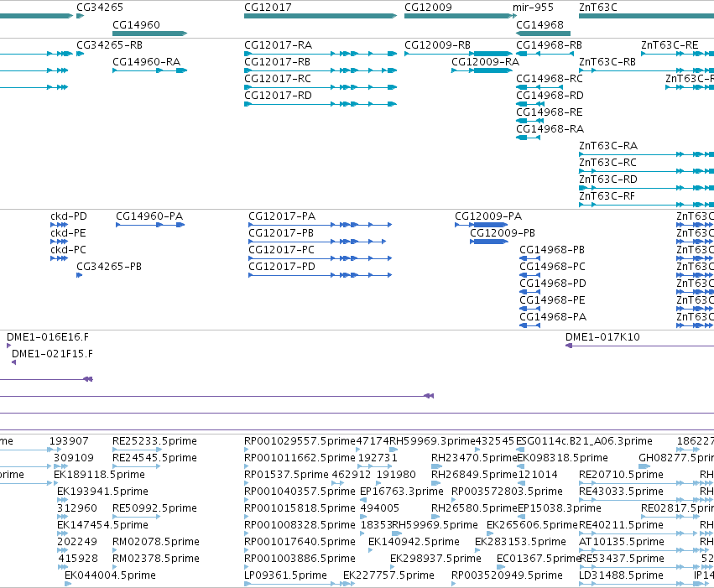Select protein CG12017-PA
Screen dimensions: 714x588
click(x=282, y=216)
